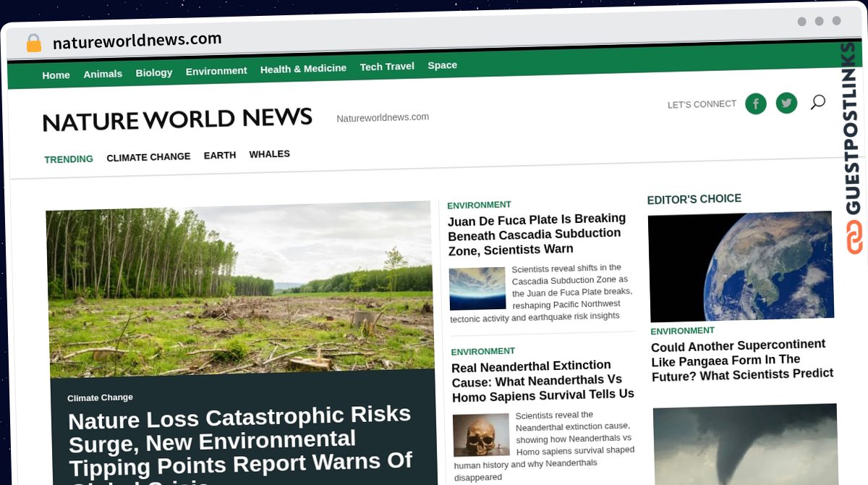Open the Earth globe Editor's Choice image

click(741, 266)
